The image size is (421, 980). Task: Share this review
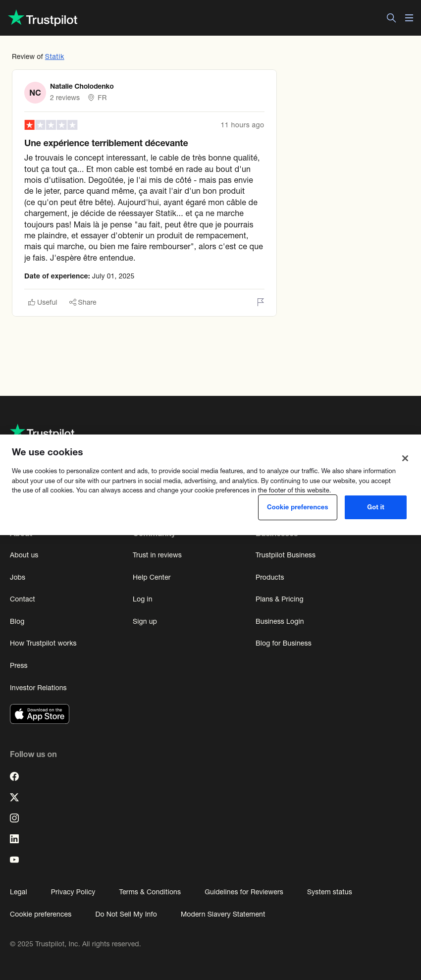tap(83, 302)
